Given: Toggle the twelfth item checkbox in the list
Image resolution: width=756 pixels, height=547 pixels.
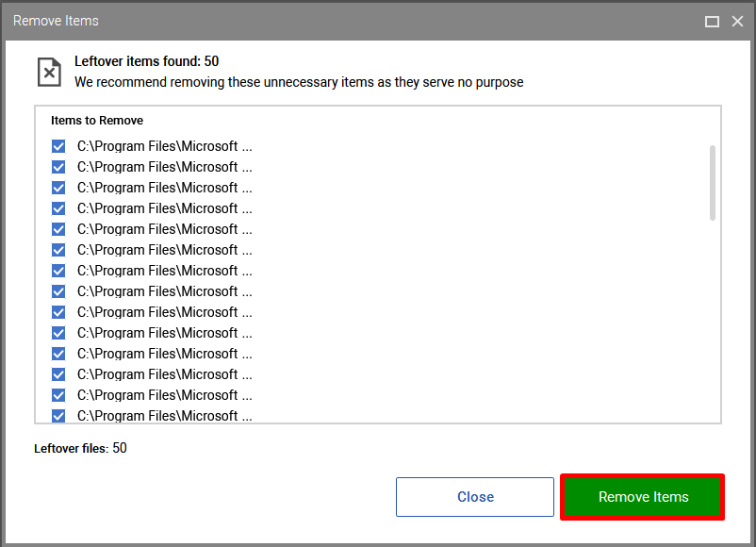Looking at the screenshot, I should (58, 374).
